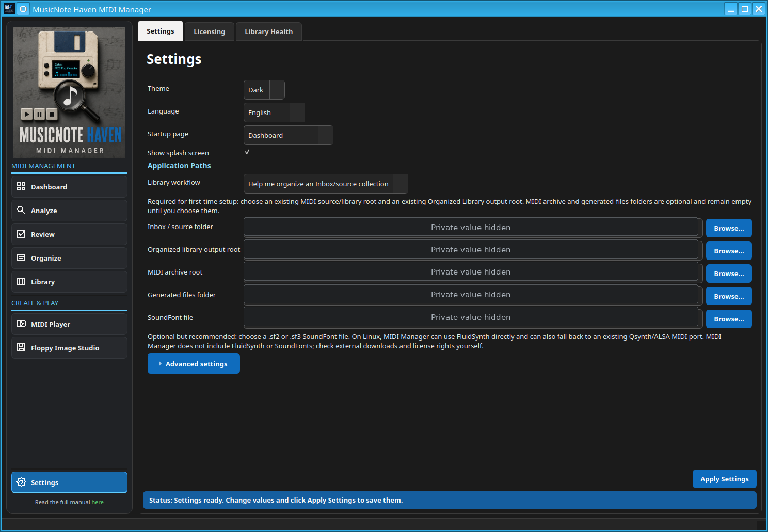Screen dimensions: 768x532
Task: Click the MIDI Player play icon
Action: (x=21, y=324)
